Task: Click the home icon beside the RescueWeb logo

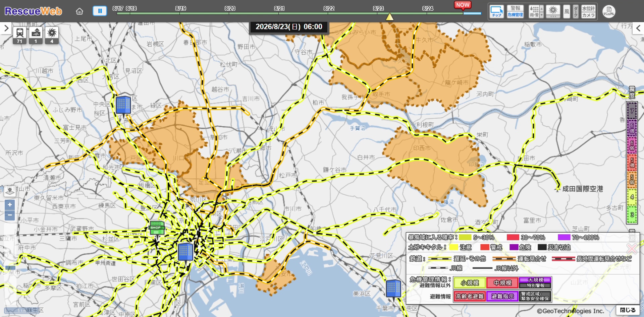Action: pos(79,11)
